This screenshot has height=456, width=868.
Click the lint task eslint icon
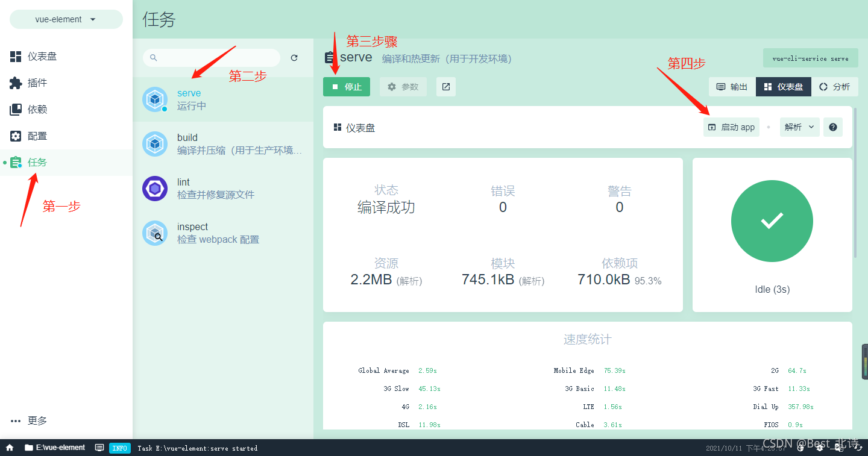click(155, 189)
